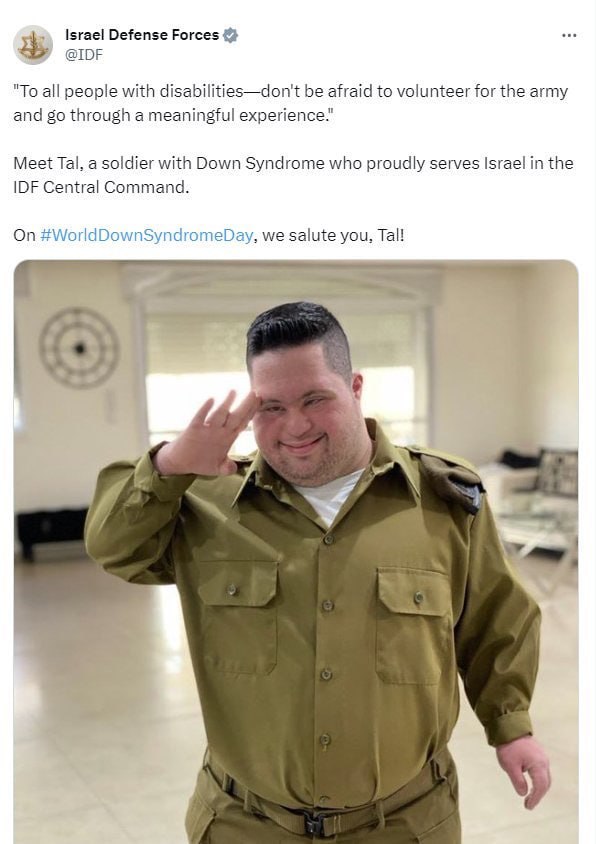Click the shoulder epaulette on the uniform
This screenshot has width=596, height=844.
[x=451, y=477]
